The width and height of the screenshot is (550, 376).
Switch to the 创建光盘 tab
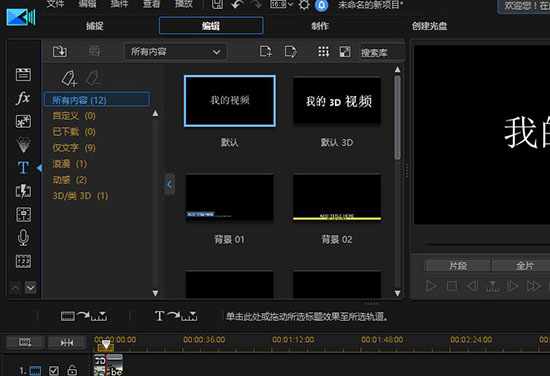click(x=429, y=26)
